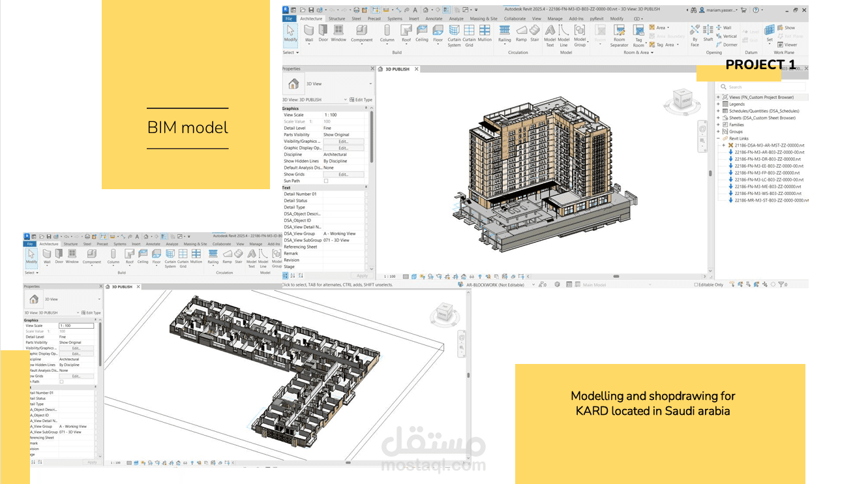This screenshot has width=868, height=484.
Task: Select the Shaft opening tool
Action: 708,33
